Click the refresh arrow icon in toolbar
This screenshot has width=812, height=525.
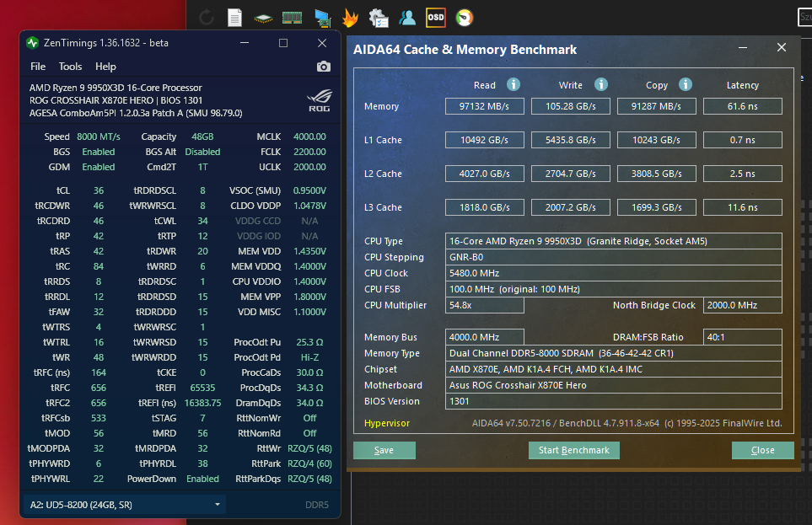[x=207, y=17]
